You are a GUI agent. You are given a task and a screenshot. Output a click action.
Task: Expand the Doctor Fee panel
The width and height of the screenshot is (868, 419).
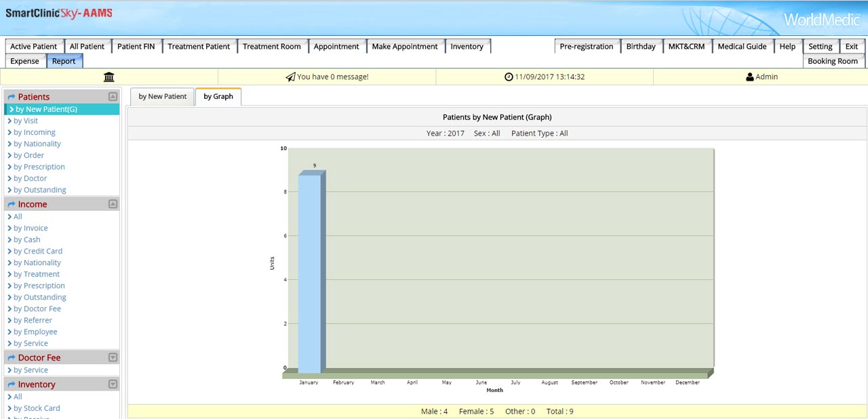coord(113,358)
